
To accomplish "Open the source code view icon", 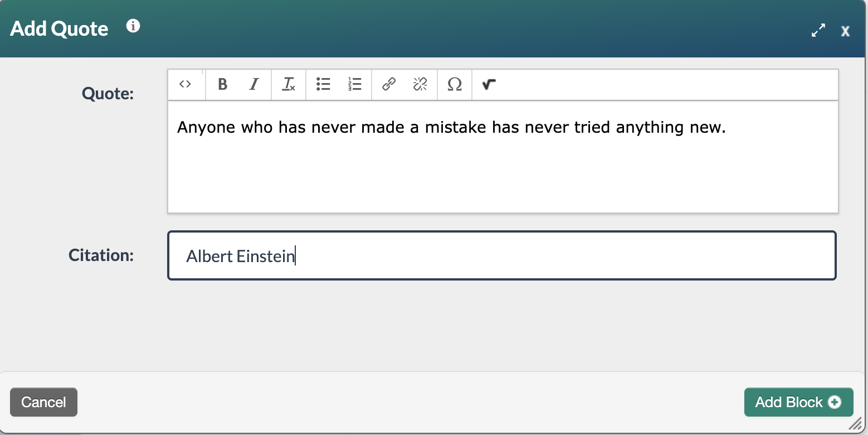I will coord(186,84).
